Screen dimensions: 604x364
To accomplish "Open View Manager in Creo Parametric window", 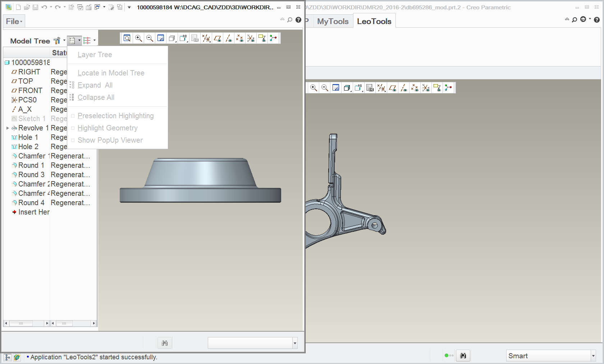I will click(370, 88).
